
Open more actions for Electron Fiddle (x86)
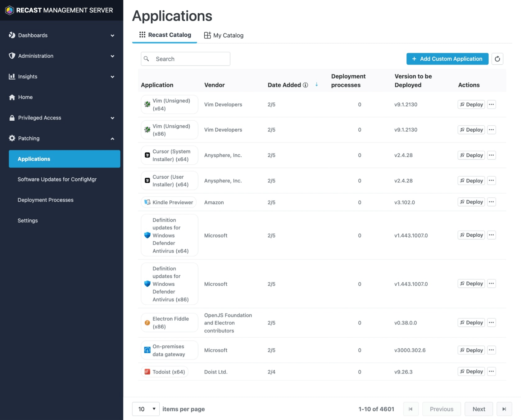click(x=491, y=323)
